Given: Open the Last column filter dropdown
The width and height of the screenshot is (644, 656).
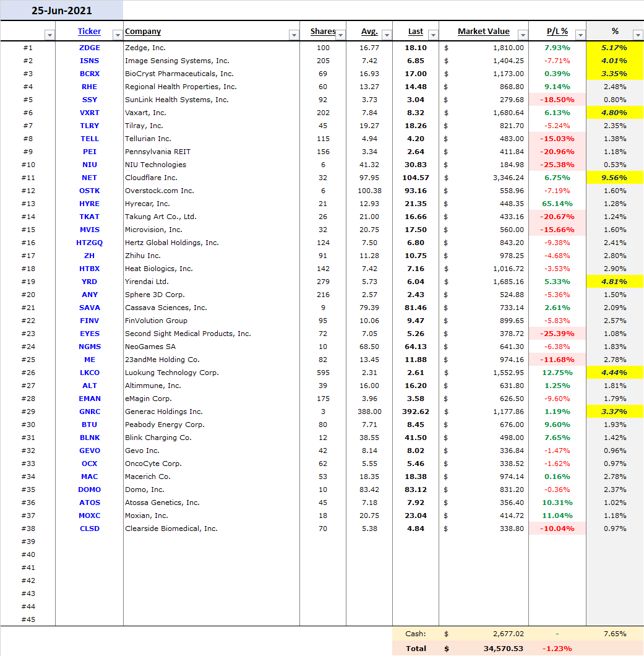Looking at the screenshot, I should pyautogui.click(x=433, y=35).
